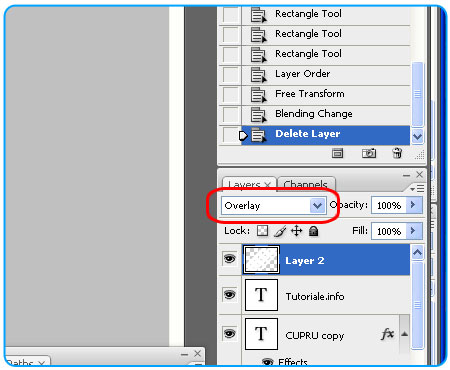450x370 pixels.
Task: Click the delete history state trash icon
Action: (397, 153)
